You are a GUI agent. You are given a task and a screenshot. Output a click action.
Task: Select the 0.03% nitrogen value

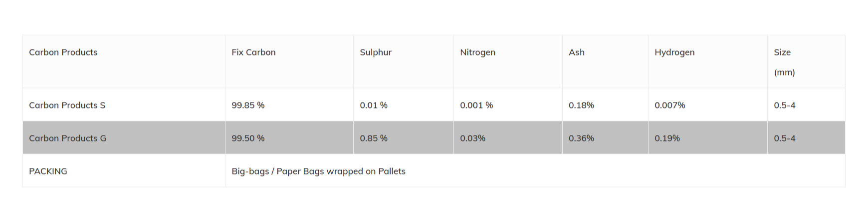(x=472, y=138)
